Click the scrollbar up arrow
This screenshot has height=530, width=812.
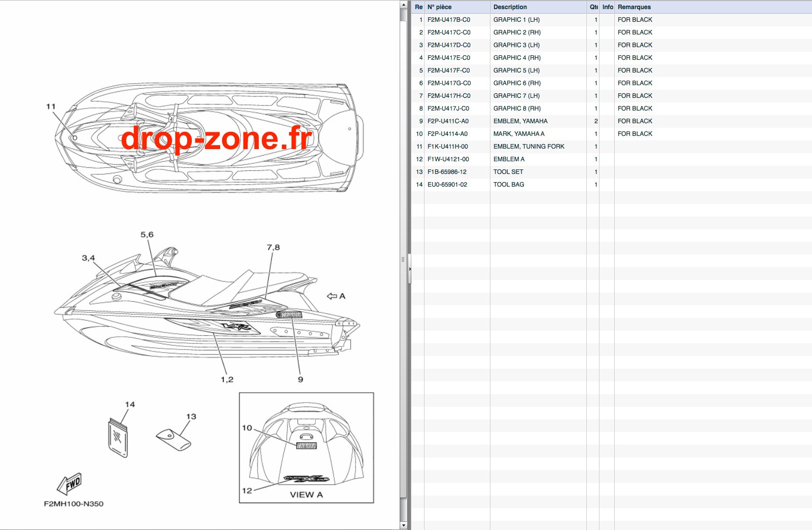403,5
